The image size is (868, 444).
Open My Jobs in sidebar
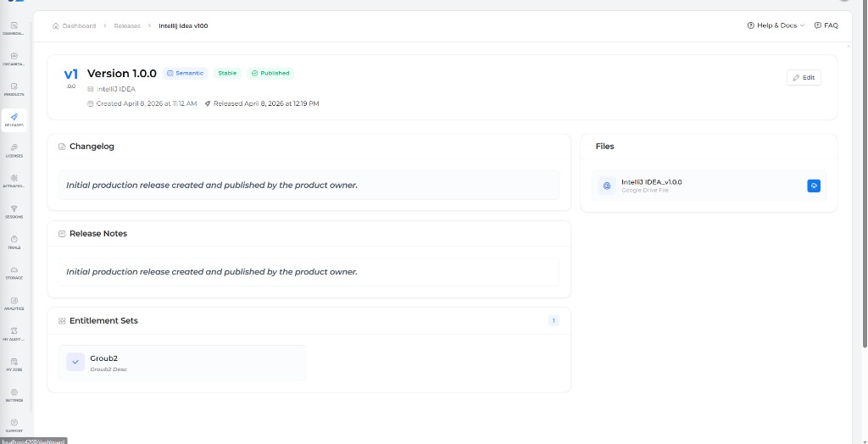(14, 364)
